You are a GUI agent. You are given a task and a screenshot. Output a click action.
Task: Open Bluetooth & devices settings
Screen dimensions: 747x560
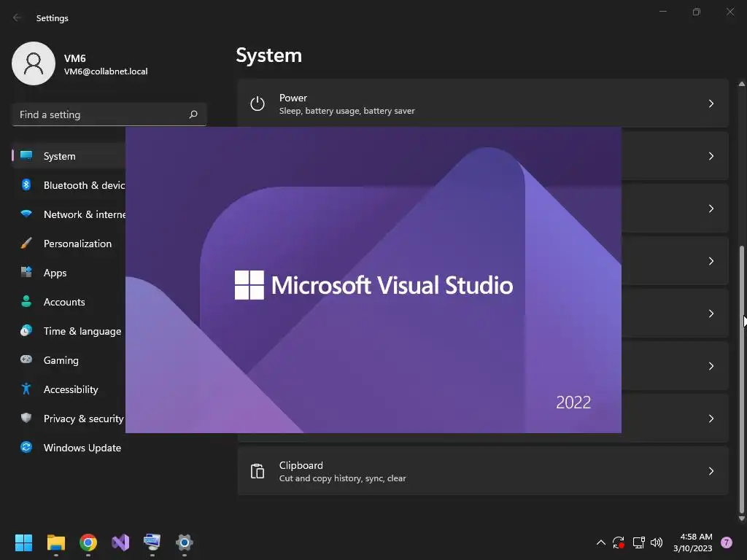(x=69, y=185)
